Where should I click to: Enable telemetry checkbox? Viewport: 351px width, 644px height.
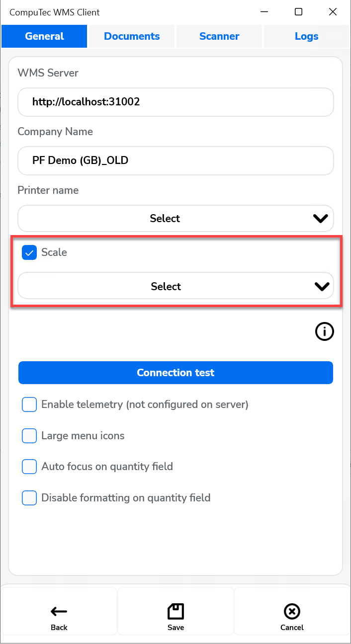pyautogui.click(x=29, y=404)
